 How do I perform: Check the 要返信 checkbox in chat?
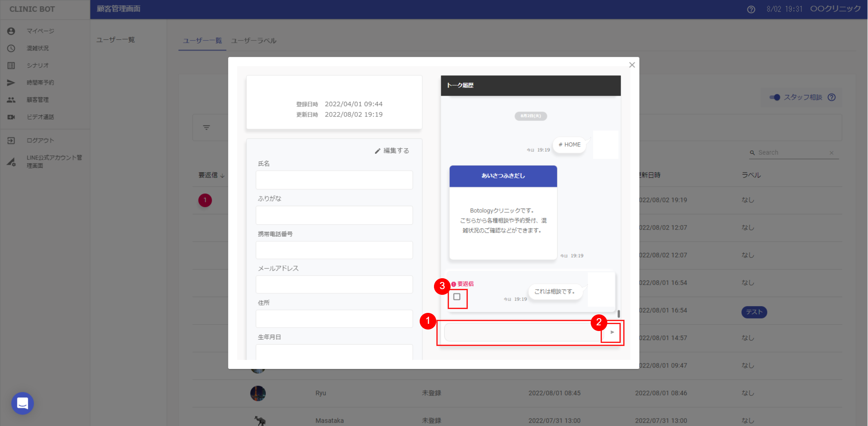457,297
